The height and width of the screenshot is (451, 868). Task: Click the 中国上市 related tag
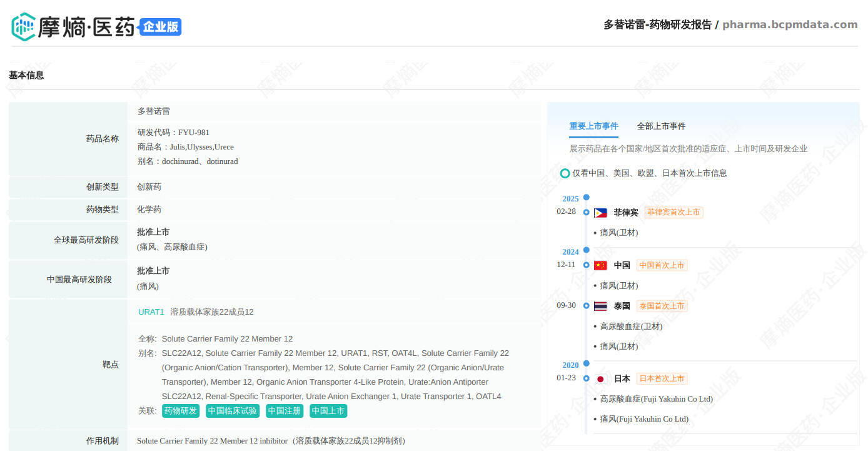[328, 411]
